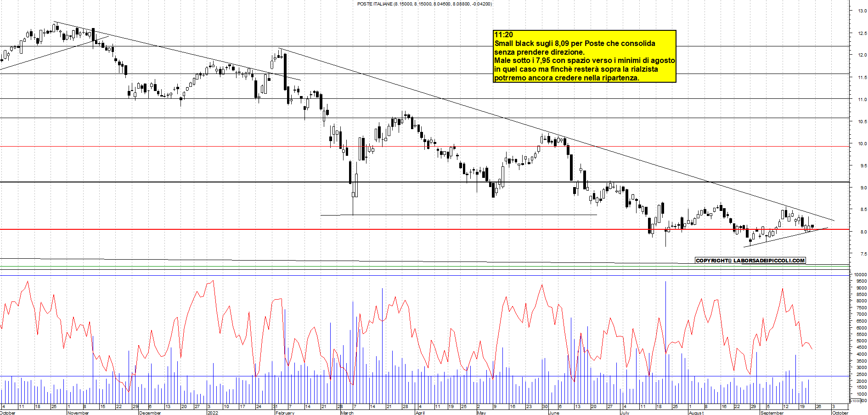Click the line 'potremo ancora credere nella ripartenza.'
Viewport: 868px width, 415px height.
(566, 78)
